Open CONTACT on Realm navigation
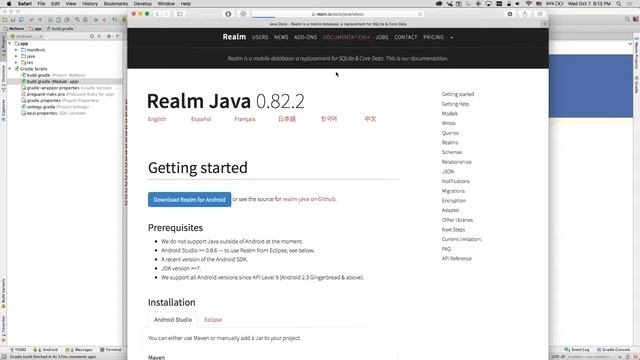This screenshot has height=360, width=640. point(406,37)
